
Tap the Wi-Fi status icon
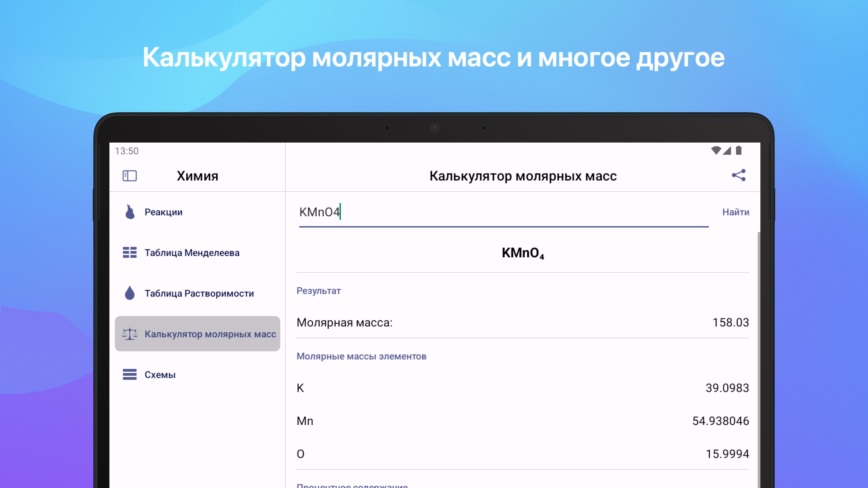[716, 150]
